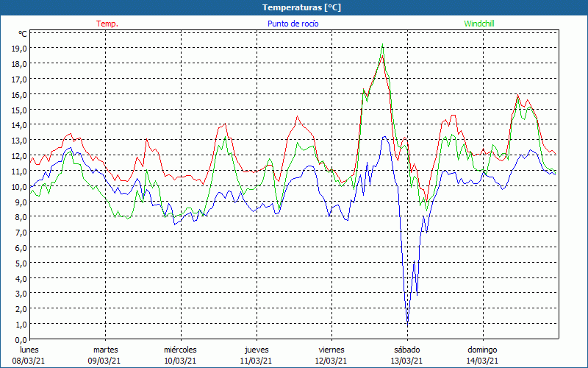Screen dimensions: 588x368
Task: Click the '1,0' y-axis value
Action: pos(21,325)
